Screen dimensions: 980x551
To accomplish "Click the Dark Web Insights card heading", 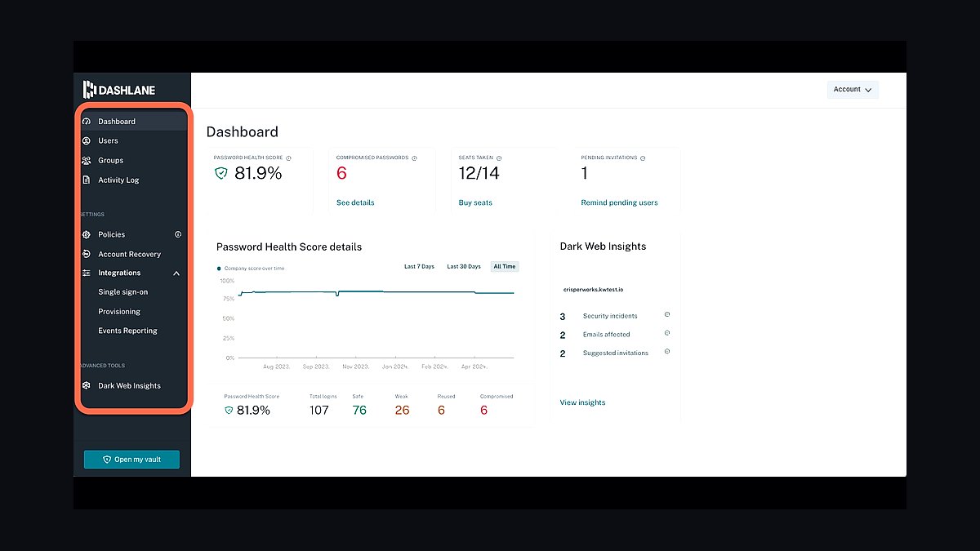I will coord(603,247).
